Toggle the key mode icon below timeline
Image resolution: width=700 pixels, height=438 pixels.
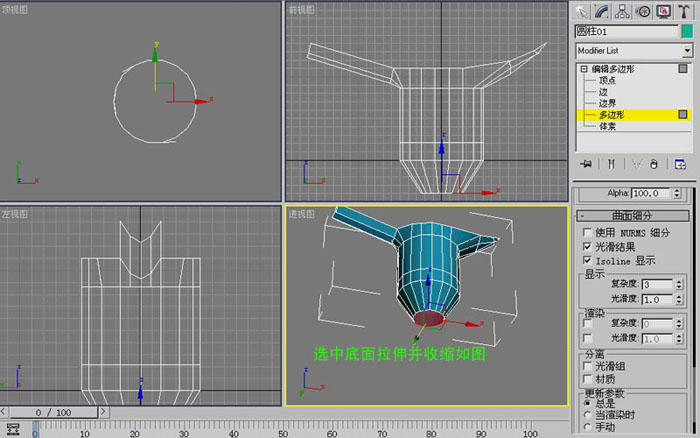click(x=13, y=430)
